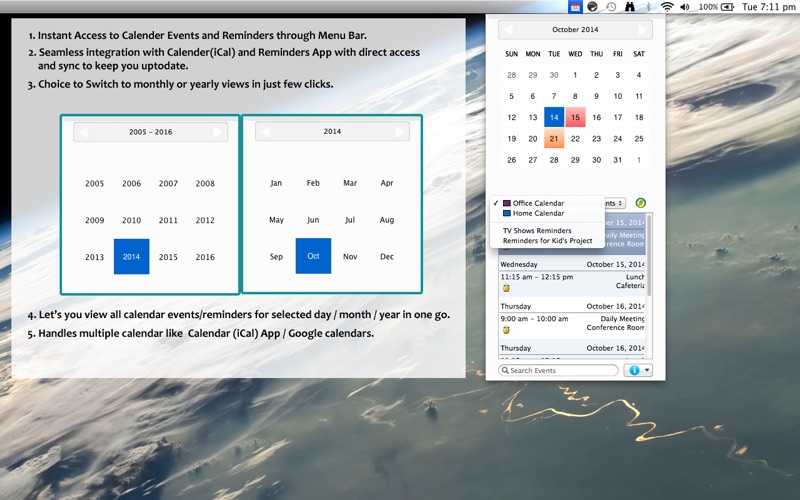This screenshot has width=800, height=500.
Task: Go to next month after October 2014
Action: point(642,30)
